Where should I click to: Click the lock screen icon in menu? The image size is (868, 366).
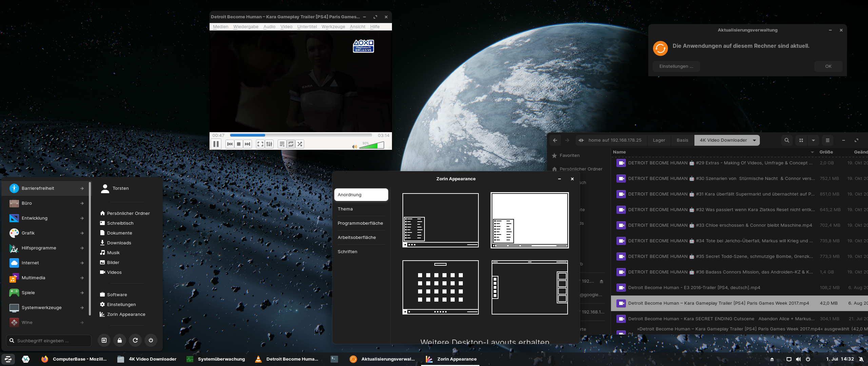click(120, 340)
